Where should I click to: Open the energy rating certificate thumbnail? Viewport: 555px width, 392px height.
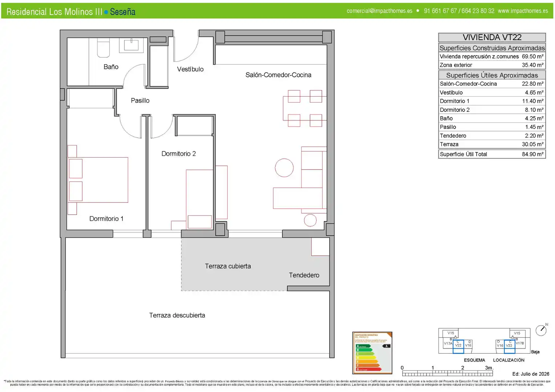pyautogui.click(x=372, y=353)
